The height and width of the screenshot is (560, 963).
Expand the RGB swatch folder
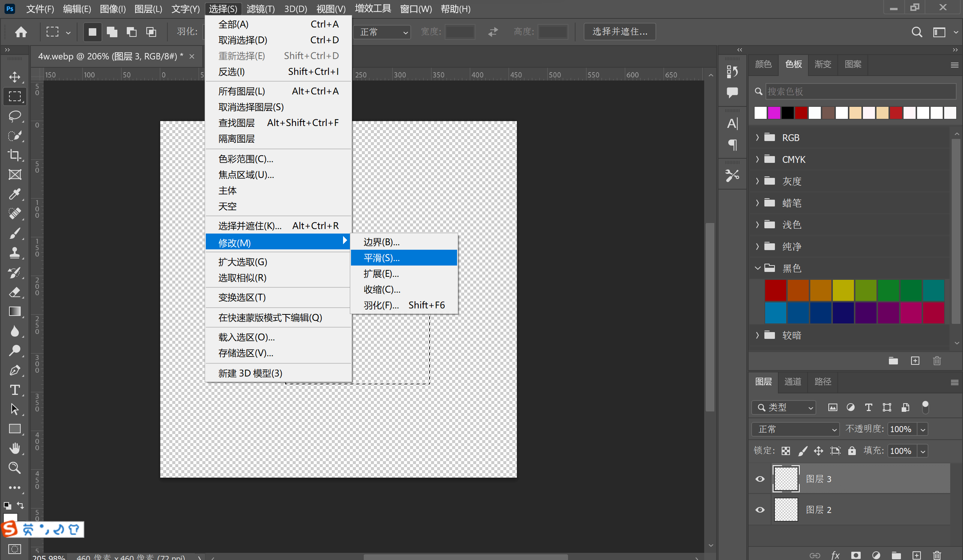click(x=757, y=138)
